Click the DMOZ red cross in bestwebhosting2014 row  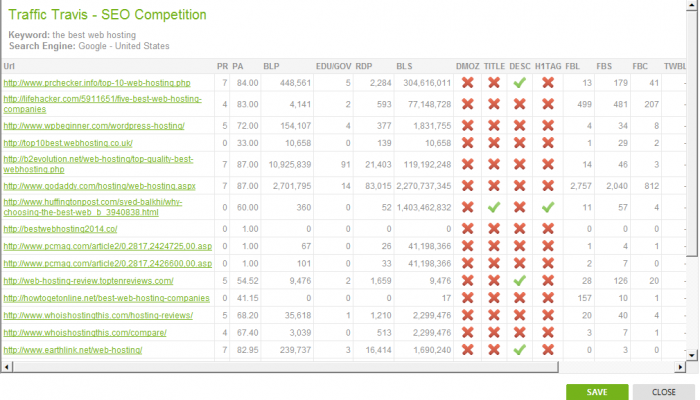[x=467, y=229]
